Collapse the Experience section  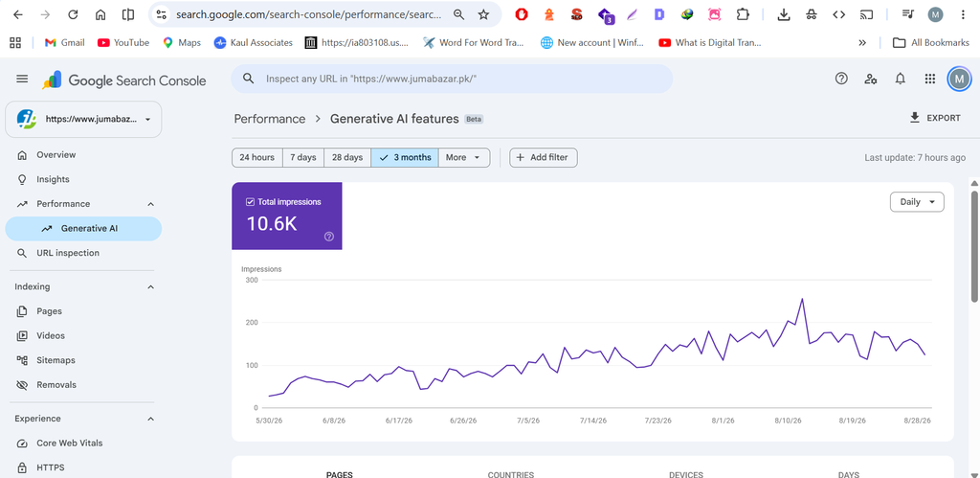point(150,419)
